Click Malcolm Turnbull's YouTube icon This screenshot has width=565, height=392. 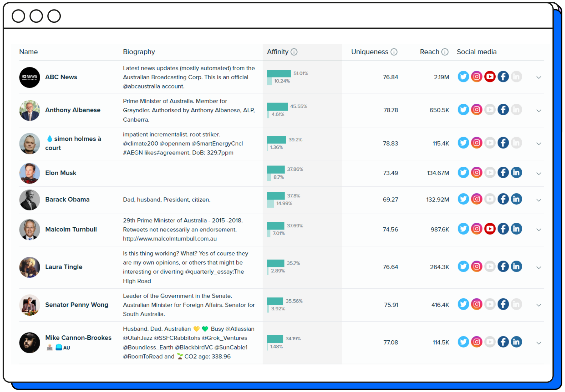click(x=490, y=229)
